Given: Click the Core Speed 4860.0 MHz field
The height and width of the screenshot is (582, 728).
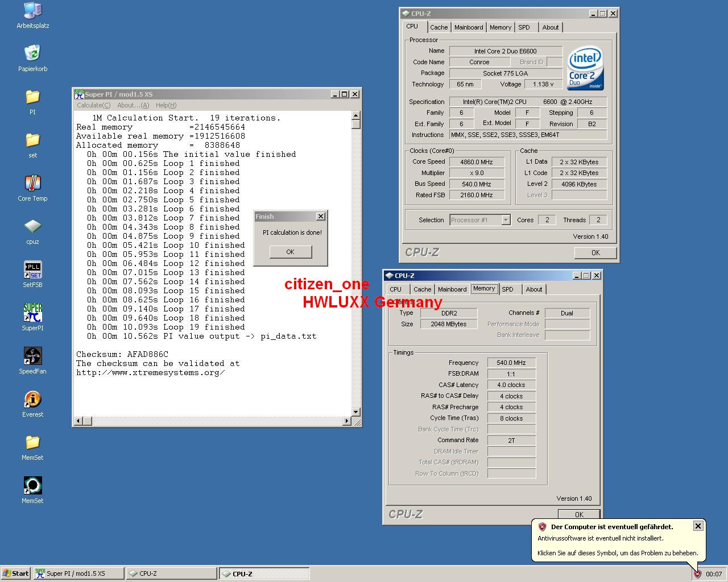Looking at the screenshot, I should click(477, 162).
